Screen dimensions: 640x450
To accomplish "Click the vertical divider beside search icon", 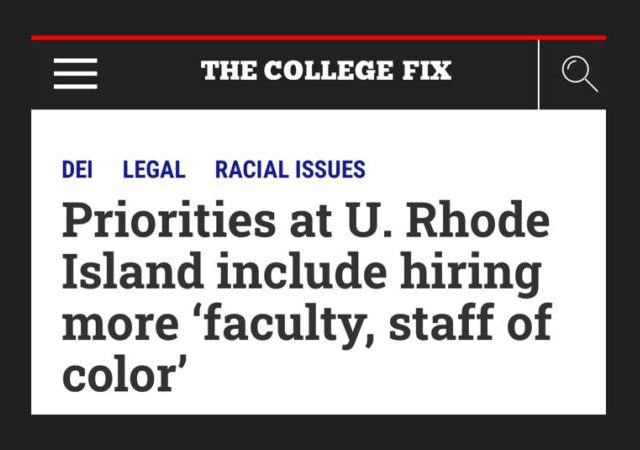I will pyautogui.click(x=538, y=75).
